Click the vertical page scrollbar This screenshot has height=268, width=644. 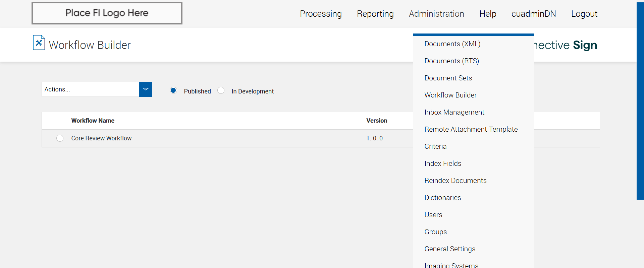[x=640, y=100]
